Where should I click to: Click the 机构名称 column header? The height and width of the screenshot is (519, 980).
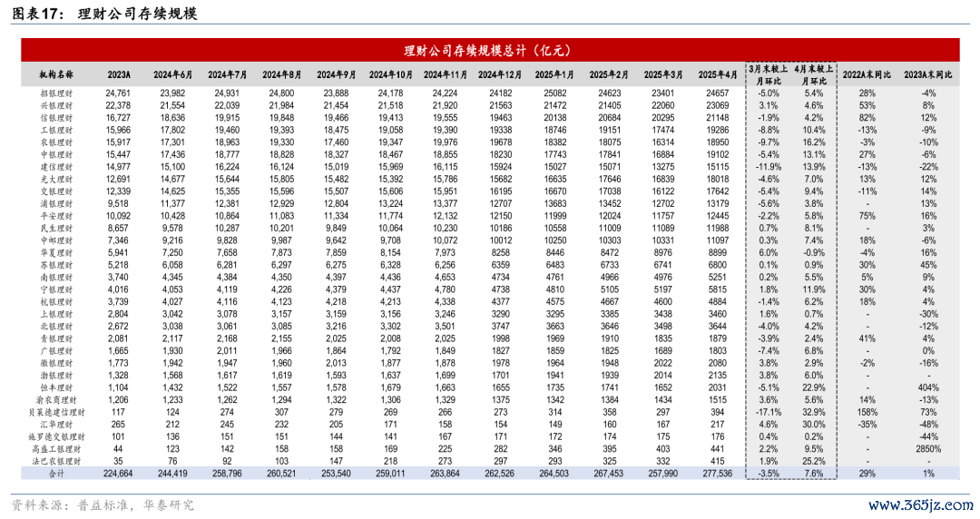pyautogui.click(x=56, y=74)
